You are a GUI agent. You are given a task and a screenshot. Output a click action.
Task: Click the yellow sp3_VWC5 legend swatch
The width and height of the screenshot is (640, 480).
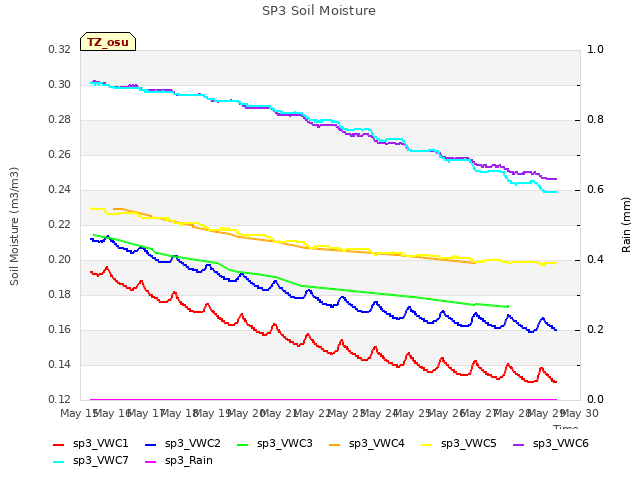point(427,444)
